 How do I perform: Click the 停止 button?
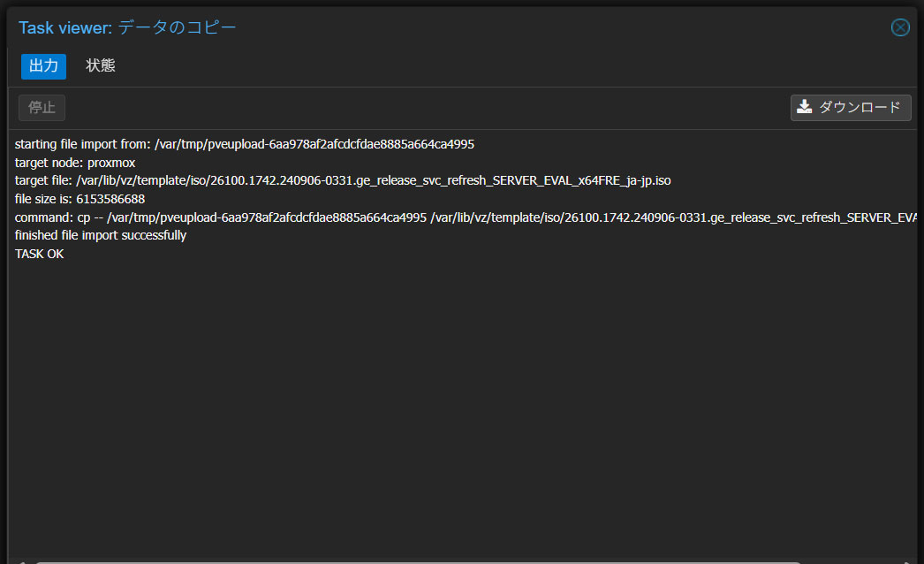[x=42, y=108]
